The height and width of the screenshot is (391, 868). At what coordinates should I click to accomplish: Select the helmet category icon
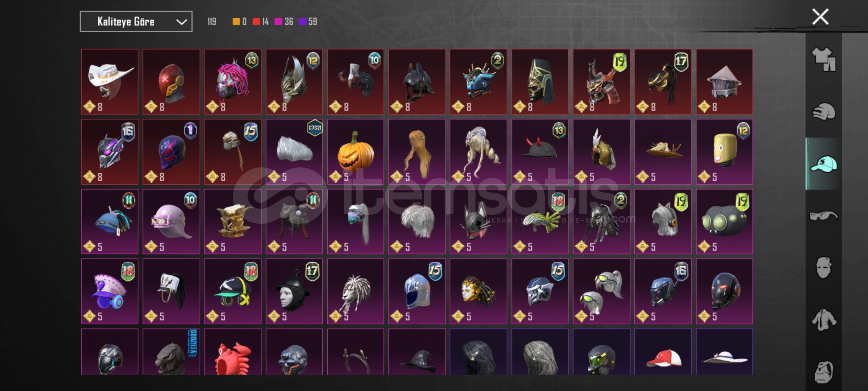(x=824, y=112)
